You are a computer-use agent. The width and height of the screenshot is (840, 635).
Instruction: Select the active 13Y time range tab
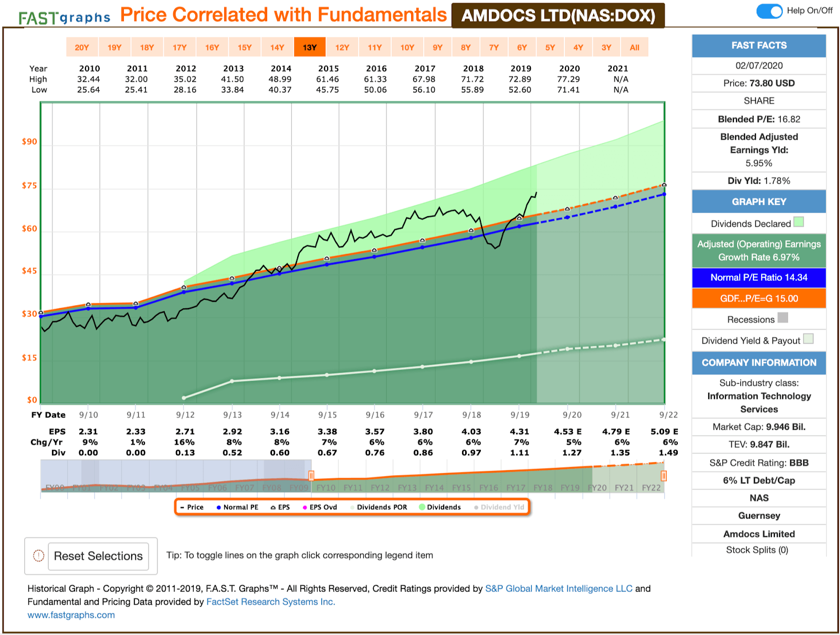310,47
